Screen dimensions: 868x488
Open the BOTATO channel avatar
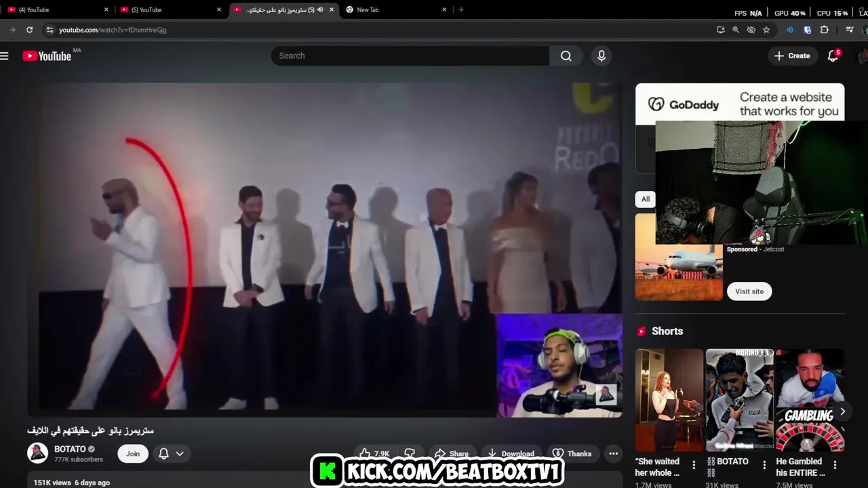click(x=37, y=453)
